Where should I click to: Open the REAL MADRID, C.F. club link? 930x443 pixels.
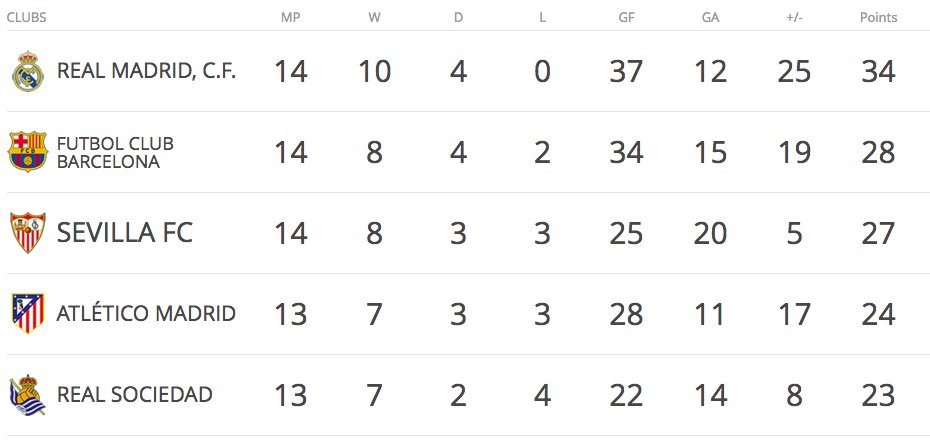tap(146, 72)
